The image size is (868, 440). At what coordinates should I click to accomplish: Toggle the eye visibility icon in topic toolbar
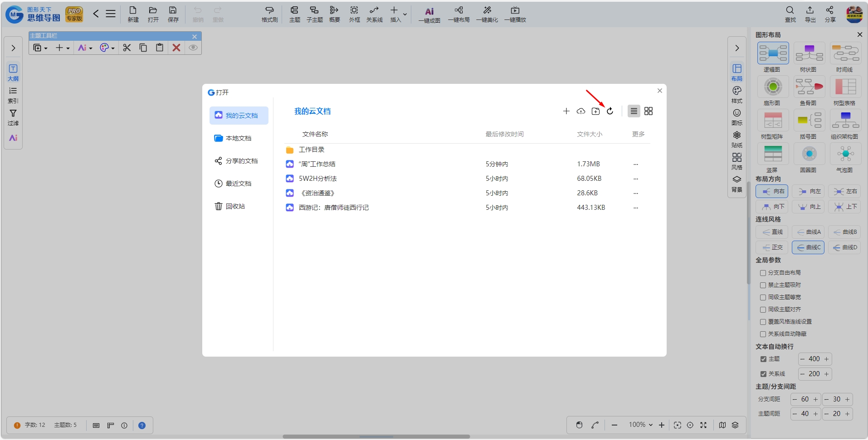[193, 48]
